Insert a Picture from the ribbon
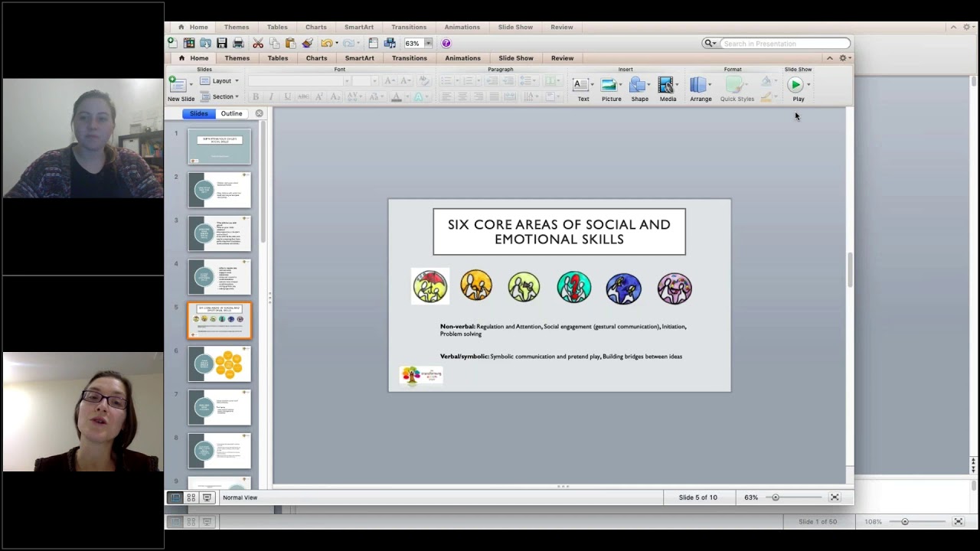The height and width of the screenshot is (551, 980). pos(611,90)
